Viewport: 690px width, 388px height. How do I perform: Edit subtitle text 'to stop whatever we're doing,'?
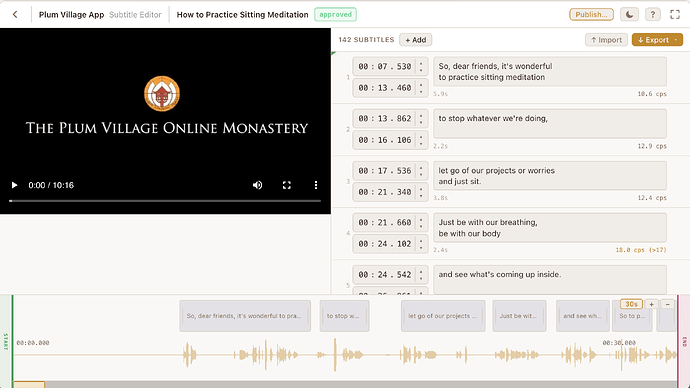point(550,124)
